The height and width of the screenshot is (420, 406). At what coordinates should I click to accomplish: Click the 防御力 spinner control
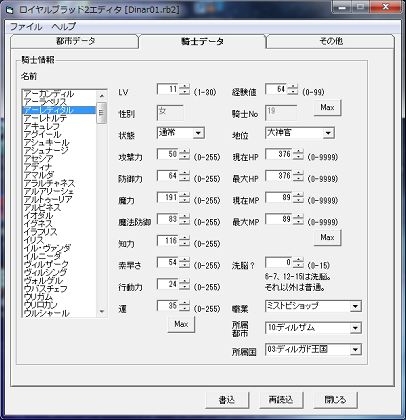tap(184, 176)
